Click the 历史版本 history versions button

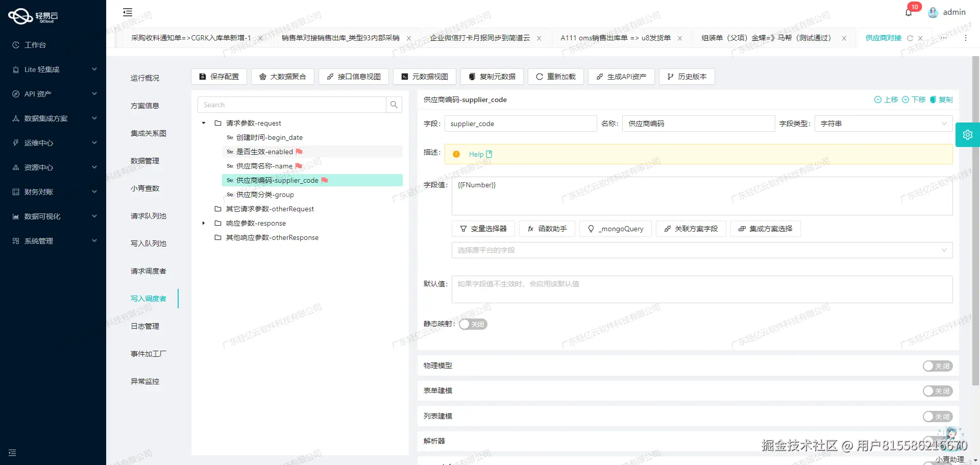(687, 77)
